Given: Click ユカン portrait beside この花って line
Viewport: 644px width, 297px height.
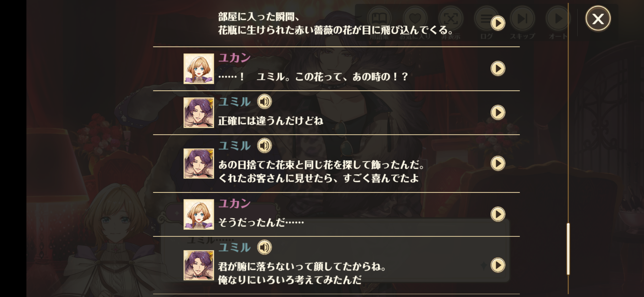Looking at the screenshot, I should point(199,69).
